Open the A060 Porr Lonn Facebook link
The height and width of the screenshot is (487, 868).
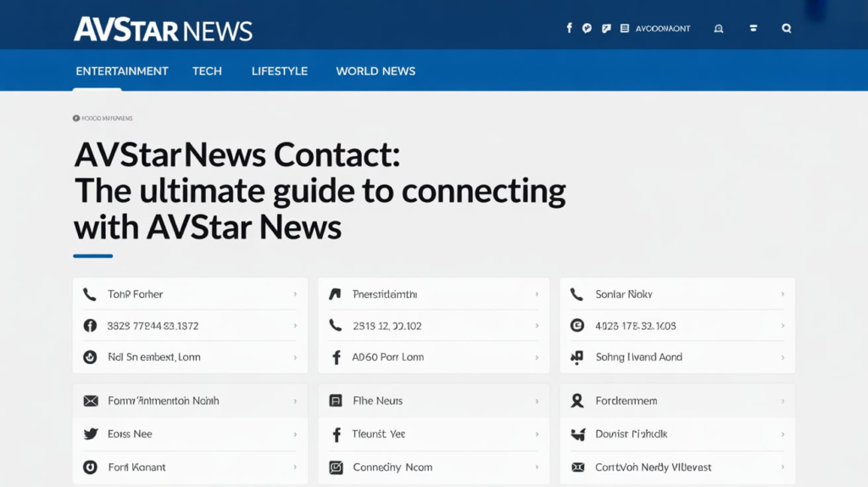[x=387, y=357]
